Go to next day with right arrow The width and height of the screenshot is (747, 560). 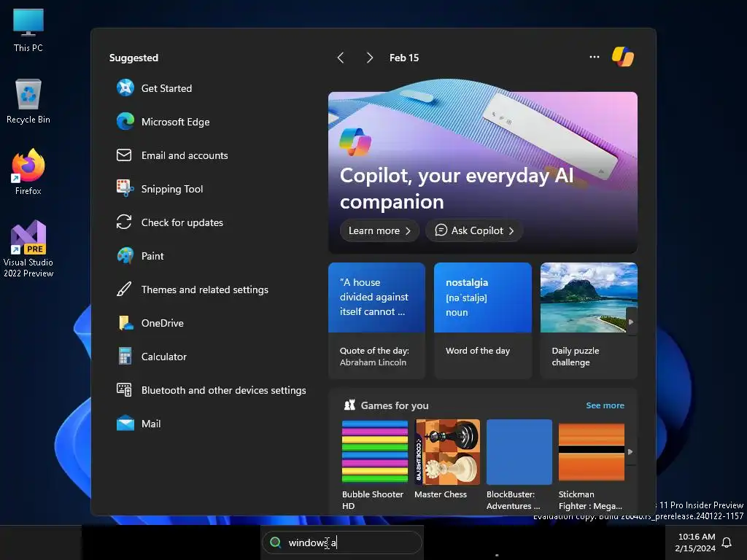point(370,58)
